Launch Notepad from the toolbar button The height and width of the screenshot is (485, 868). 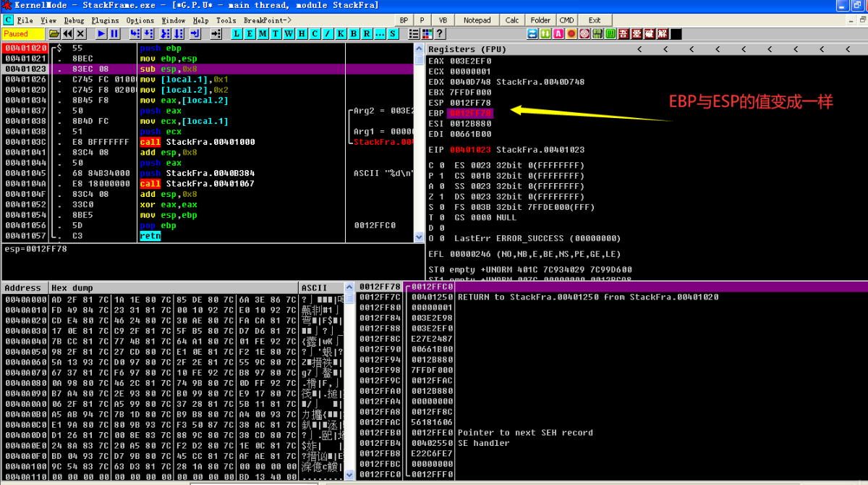(x=477, y=20)
